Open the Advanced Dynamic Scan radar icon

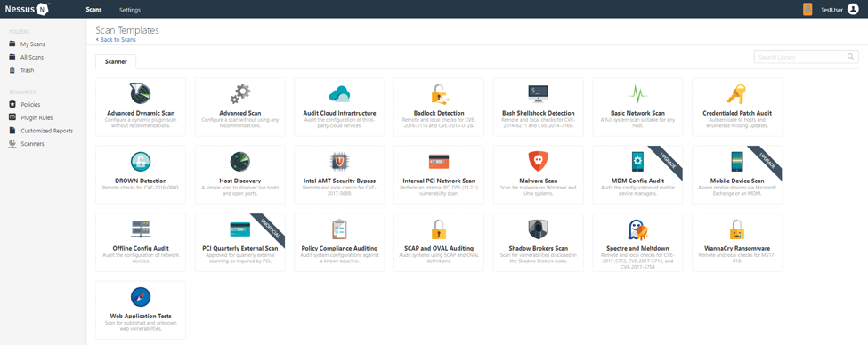(x=141, y=93)
